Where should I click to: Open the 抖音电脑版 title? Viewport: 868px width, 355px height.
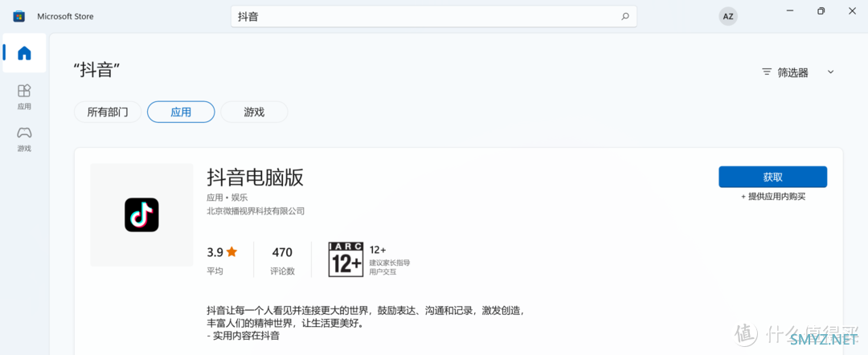[256, 178]
